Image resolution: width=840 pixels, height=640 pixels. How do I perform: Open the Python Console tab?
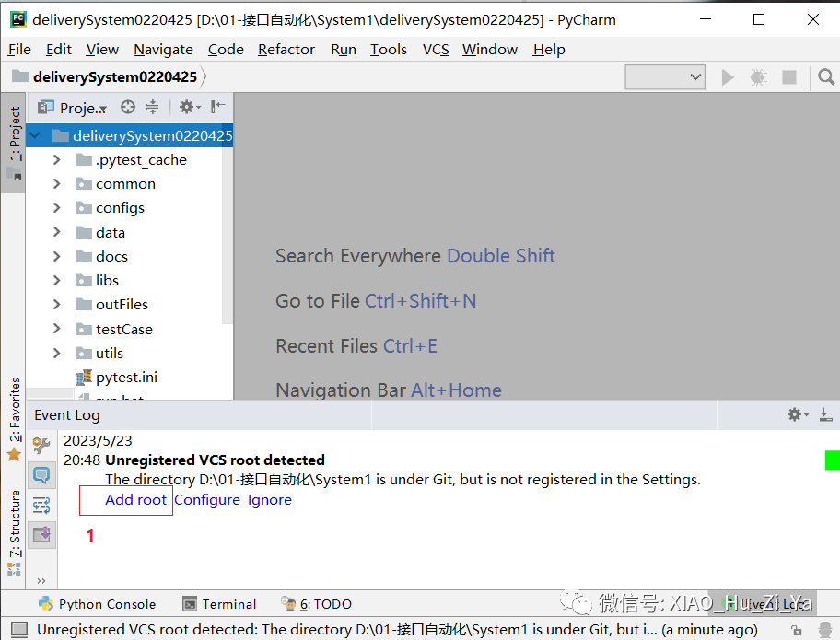[98, 604]
